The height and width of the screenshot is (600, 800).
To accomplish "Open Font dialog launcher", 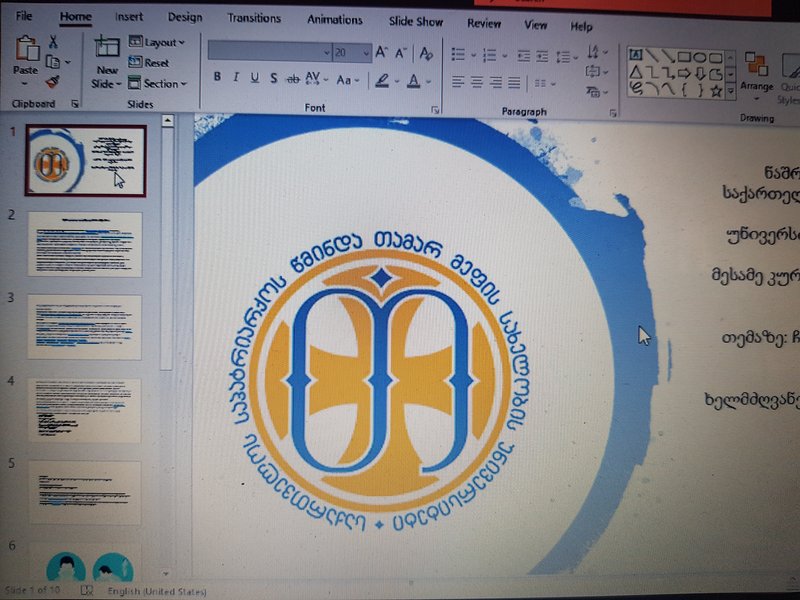I will coord(435,110).
